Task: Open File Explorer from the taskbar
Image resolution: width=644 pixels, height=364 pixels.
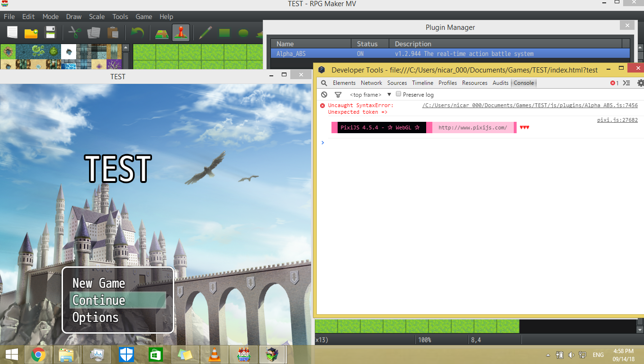Action: pos(66,354)
